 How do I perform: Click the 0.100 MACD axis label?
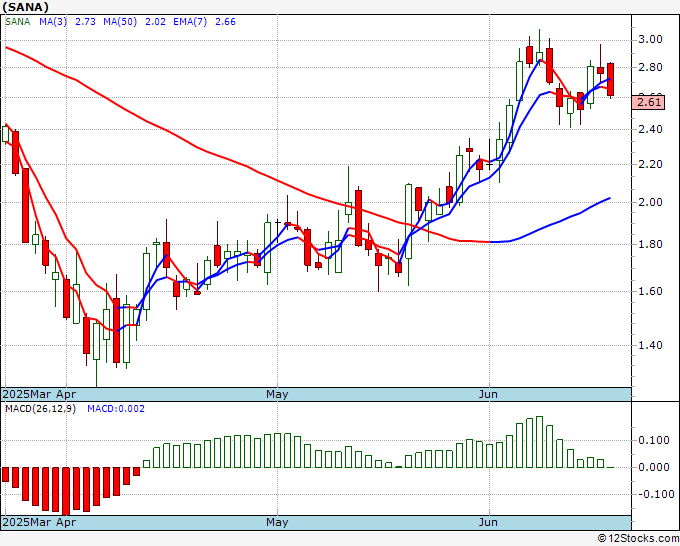(654, 441)
